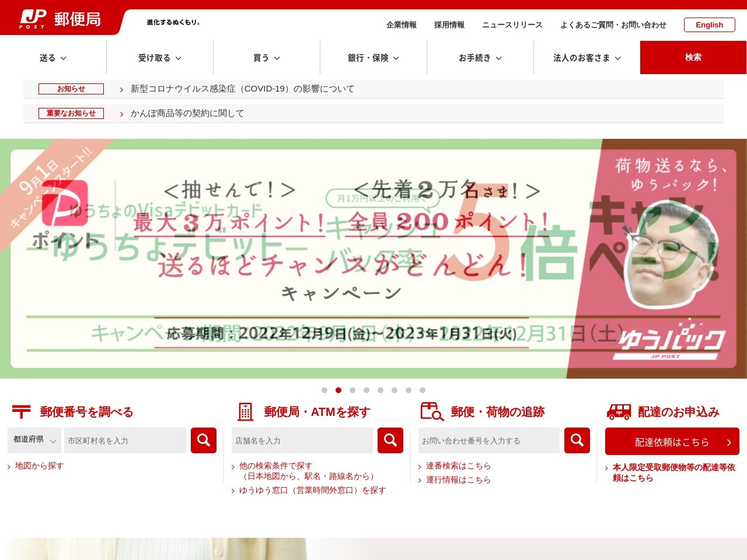
Task: Expand the 銀行・保険 menu
Action: pos(373,58)
